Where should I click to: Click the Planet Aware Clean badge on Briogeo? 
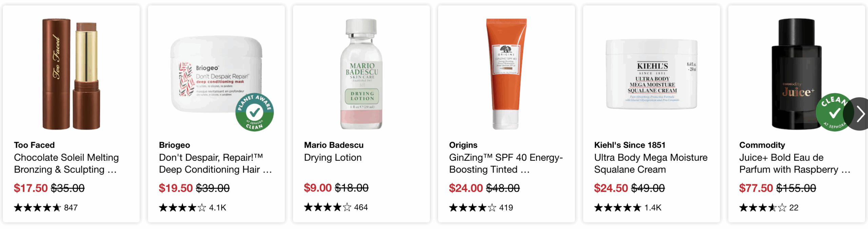tap(254, 112)
